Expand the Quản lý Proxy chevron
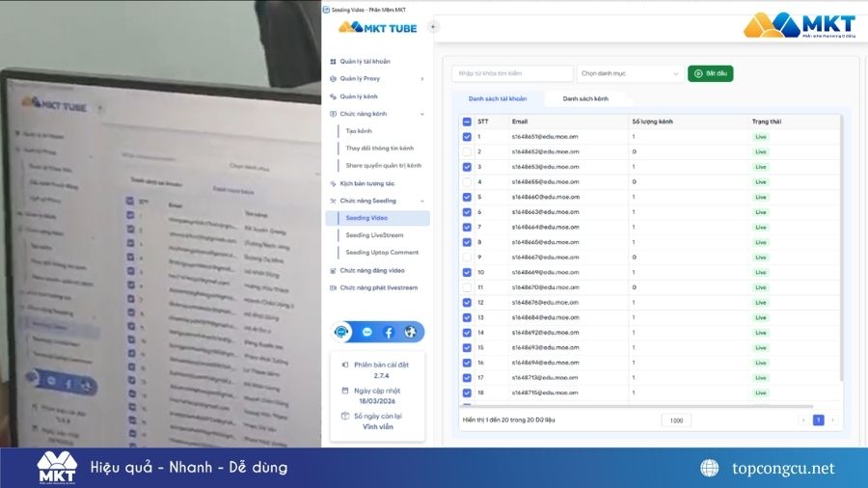Viewport: 868px width, 488px height. pos(422,79)
